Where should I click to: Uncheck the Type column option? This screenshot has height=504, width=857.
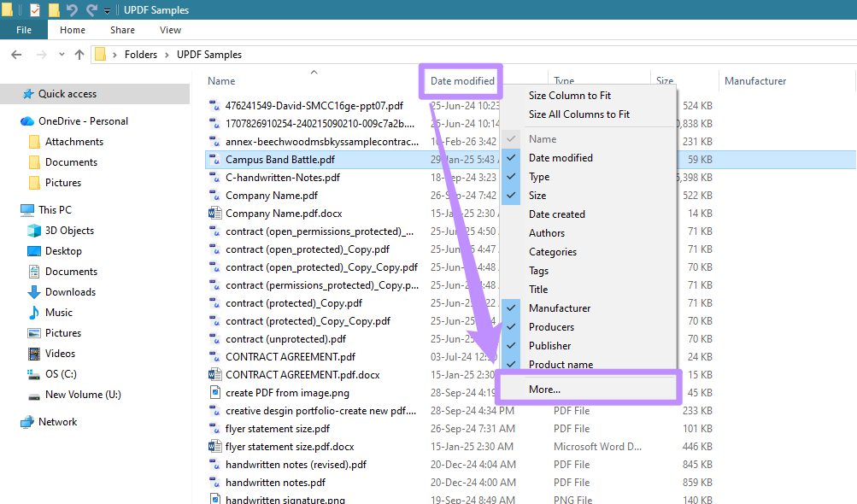click(539, 177)
